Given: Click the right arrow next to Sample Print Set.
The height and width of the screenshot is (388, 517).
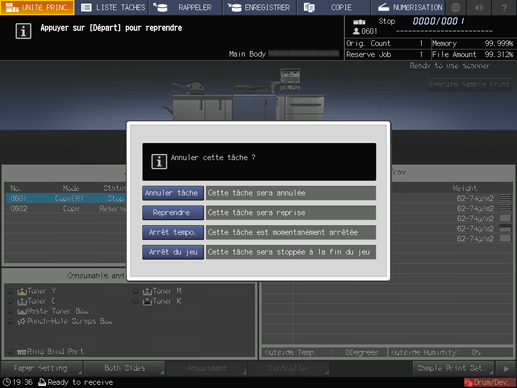Looking at the screenshot, I should pos(506,369).
